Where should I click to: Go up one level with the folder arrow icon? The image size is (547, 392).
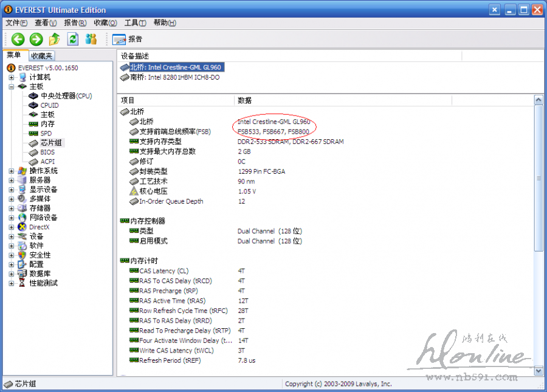54,39
